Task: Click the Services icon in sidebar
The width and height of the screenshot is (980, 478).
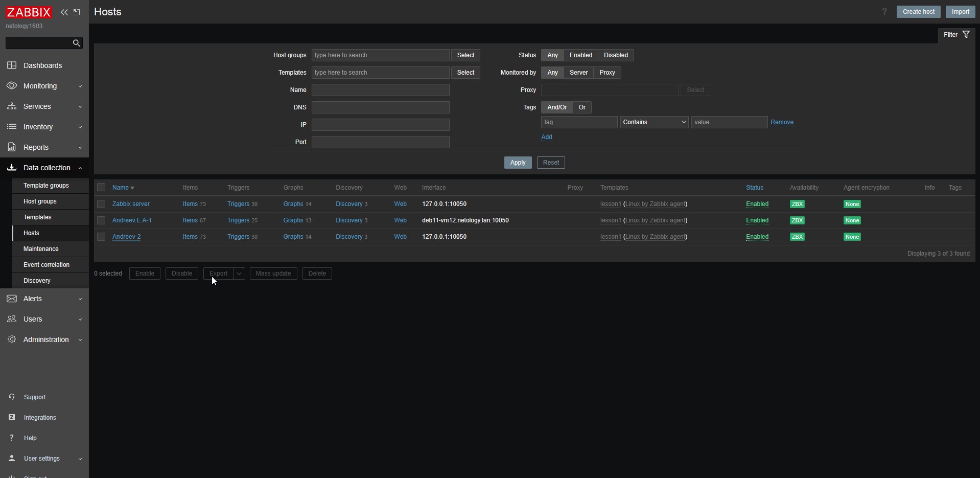Action: 12,106
